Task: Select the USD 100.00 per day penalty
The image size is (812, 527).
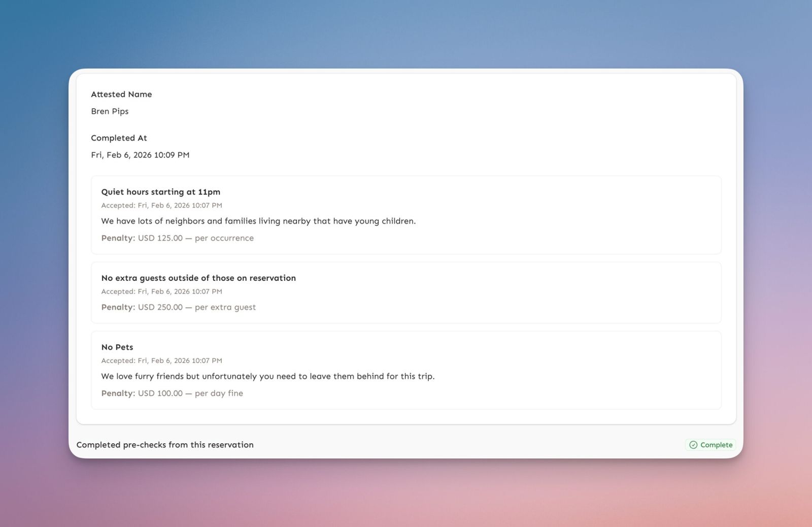Action: click(x=160, y=393)
